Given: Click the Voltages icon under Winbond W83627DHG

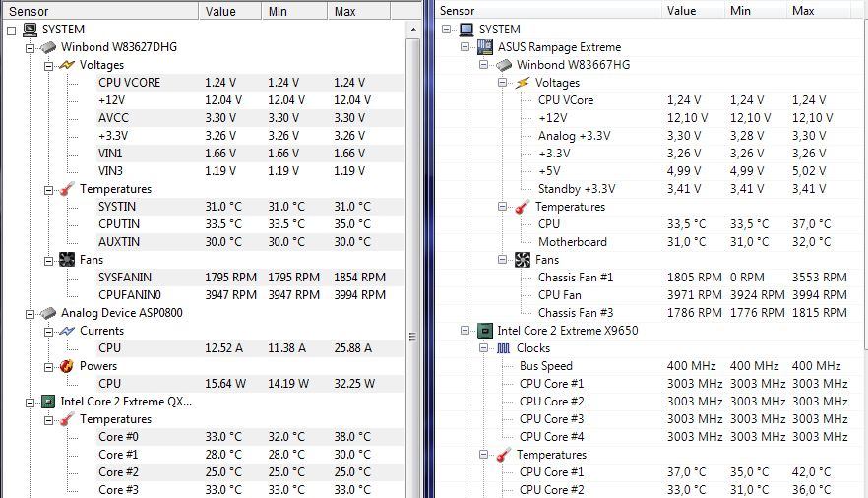Looking at the screenshot, I should click(67, 65).
